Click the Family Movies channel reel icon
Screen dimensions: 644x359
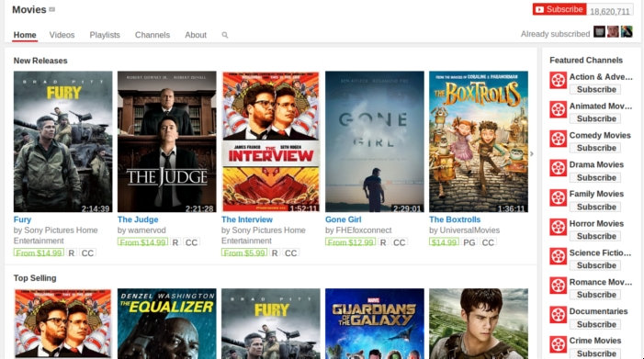(559, 197)
